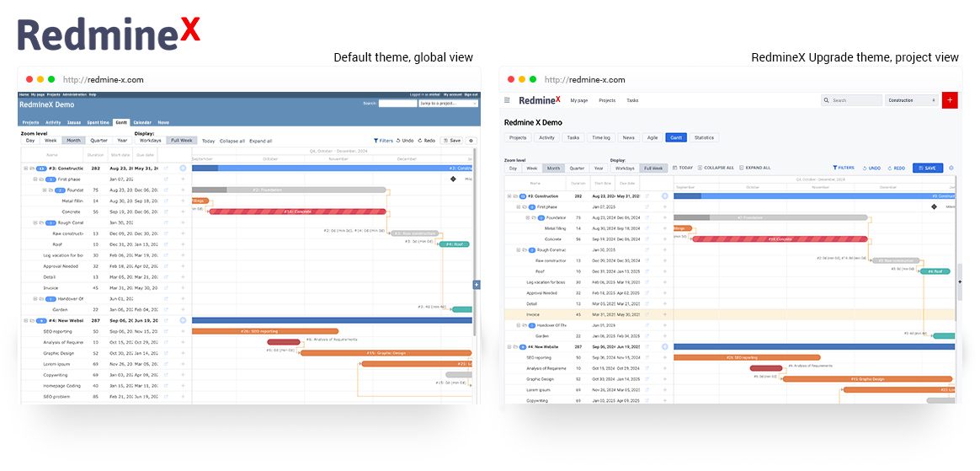Undo last change in Default theme
980x471 pixels.
tap(405, 141)
